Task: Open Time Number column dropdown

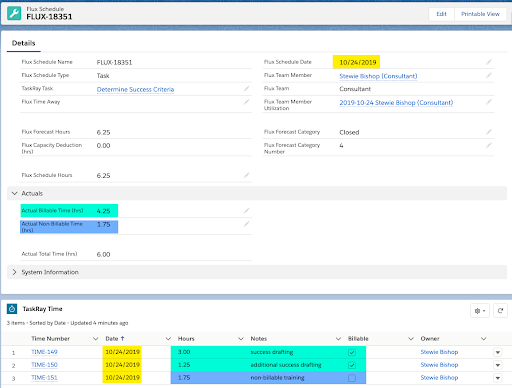Action: point(95,339)
